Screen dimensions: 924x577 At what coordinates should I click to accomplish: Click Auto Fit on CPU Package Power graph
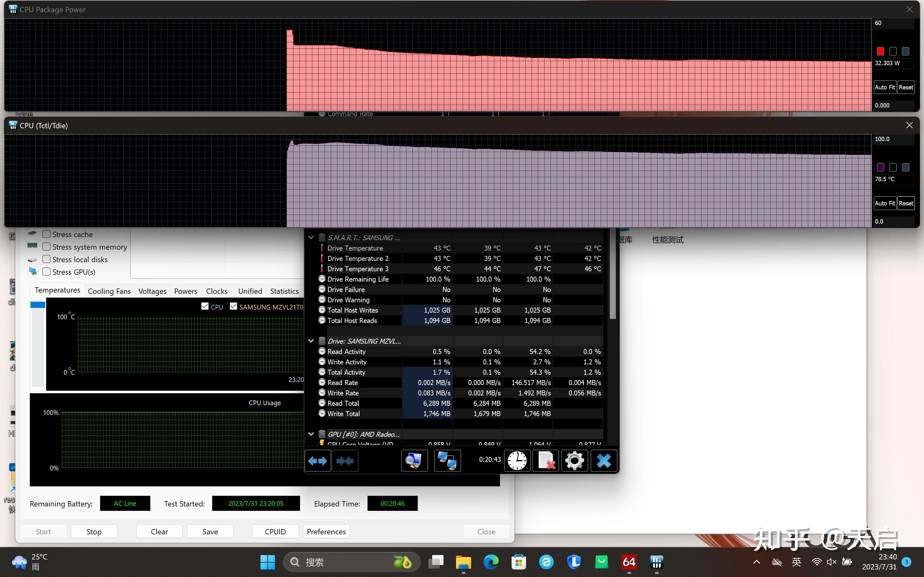pyautogui.click(x=885, y=87)
